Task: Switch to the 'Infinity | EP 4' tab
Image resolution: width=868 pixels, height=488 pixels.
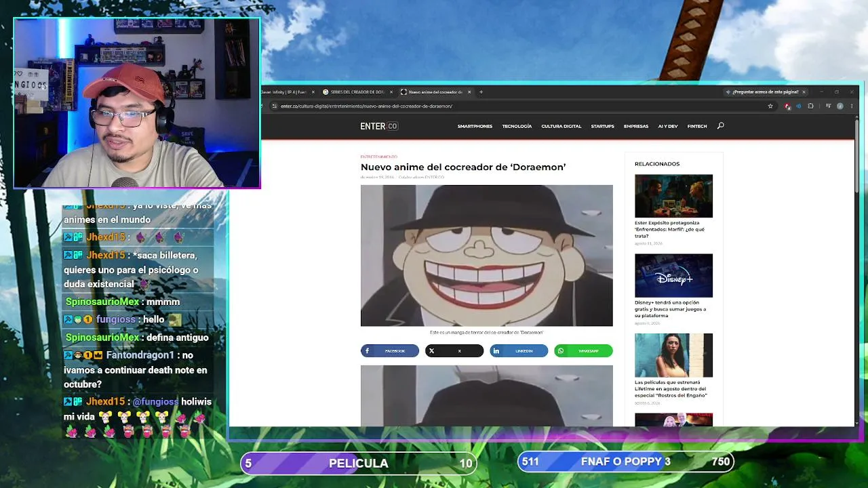Action: point(290,91)
